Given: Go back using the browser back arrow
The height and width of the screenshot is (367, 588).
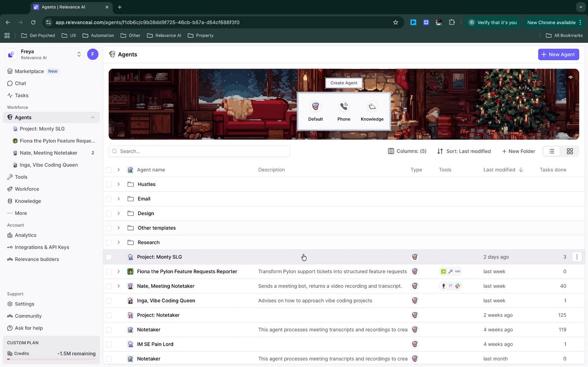Looking at the screenshot, I should 8,22.
